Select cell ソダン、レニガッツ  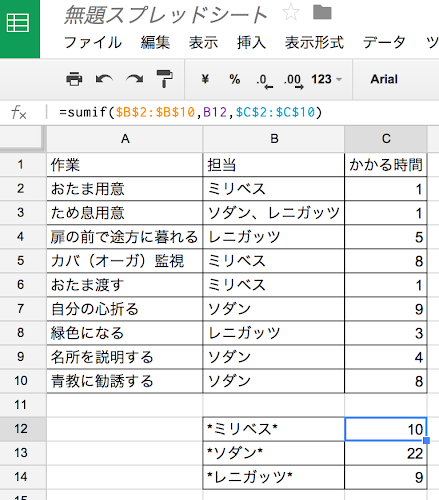pyautogui.click(x=274, y=213)
